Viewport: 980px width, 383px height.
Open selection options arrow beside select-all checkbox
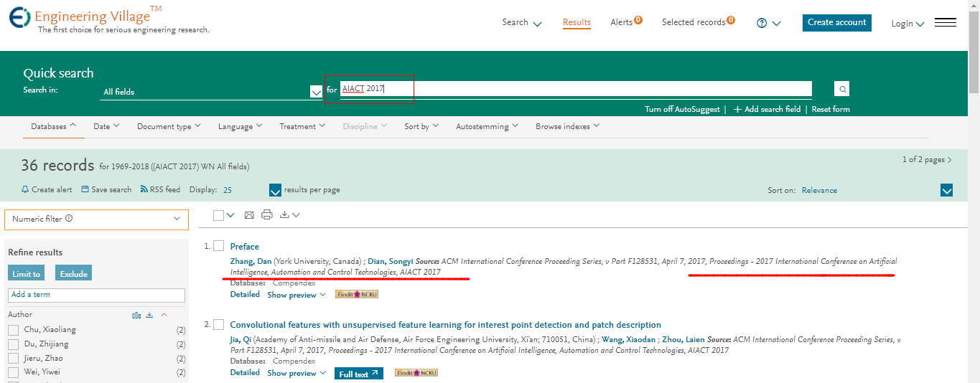click(230, 215)
